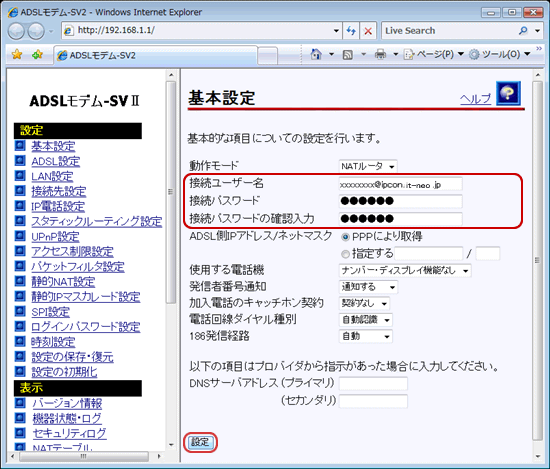Open the ヘルプ link

(x=475, y=99)
